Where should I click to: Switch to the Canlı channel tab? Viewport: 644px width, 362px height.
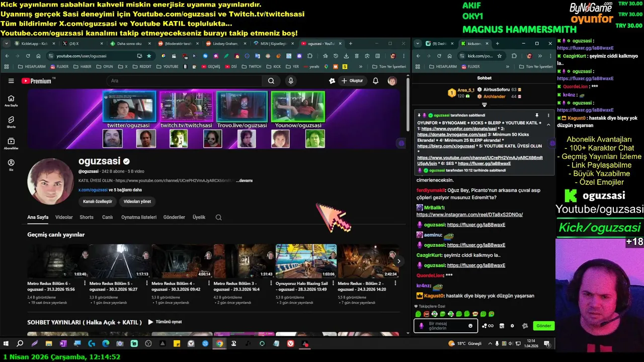pyautogui.click(x=107, y=217)
